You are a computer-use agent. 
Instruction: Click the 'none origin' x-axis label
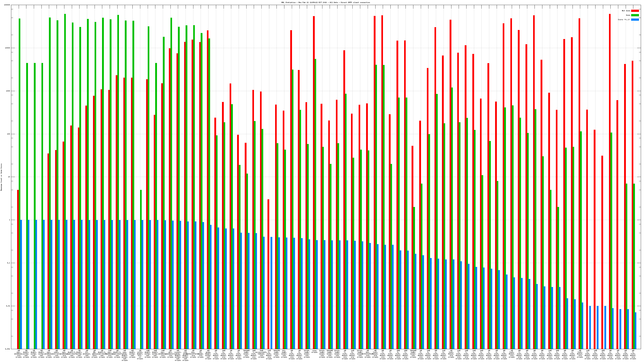tap(315, 351)
